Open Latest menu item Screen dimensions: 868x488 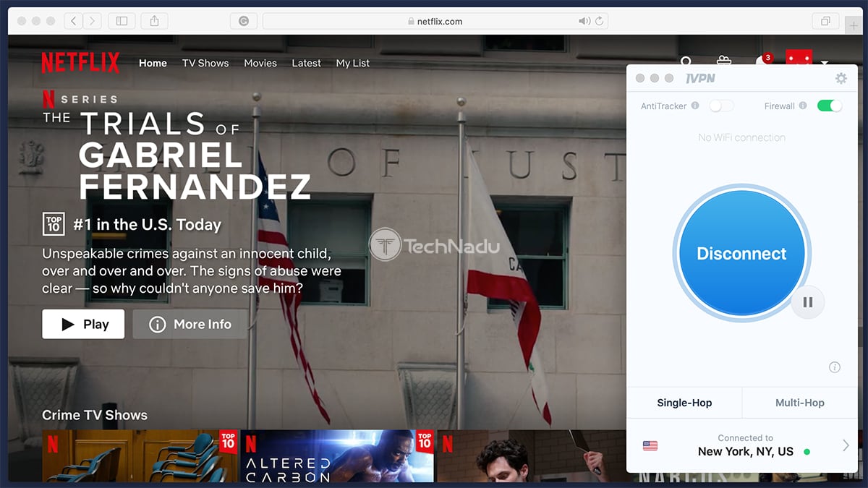[x=306, y=63]
